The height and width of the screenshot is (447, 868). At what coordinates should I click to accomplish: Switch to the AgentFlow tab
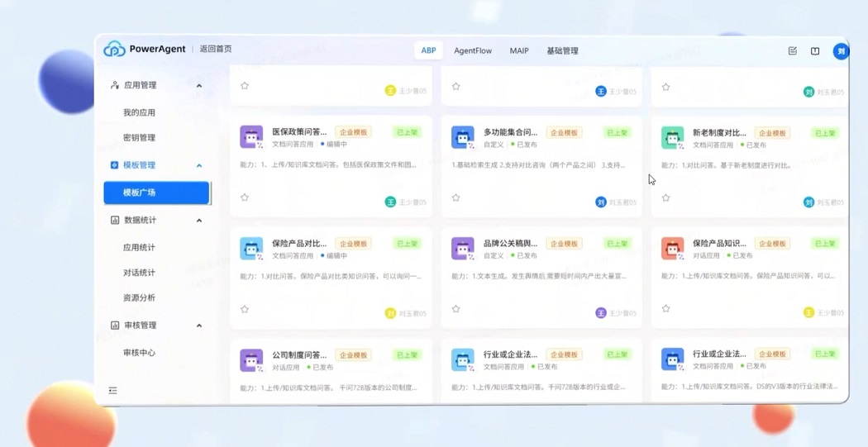(473, 50)
